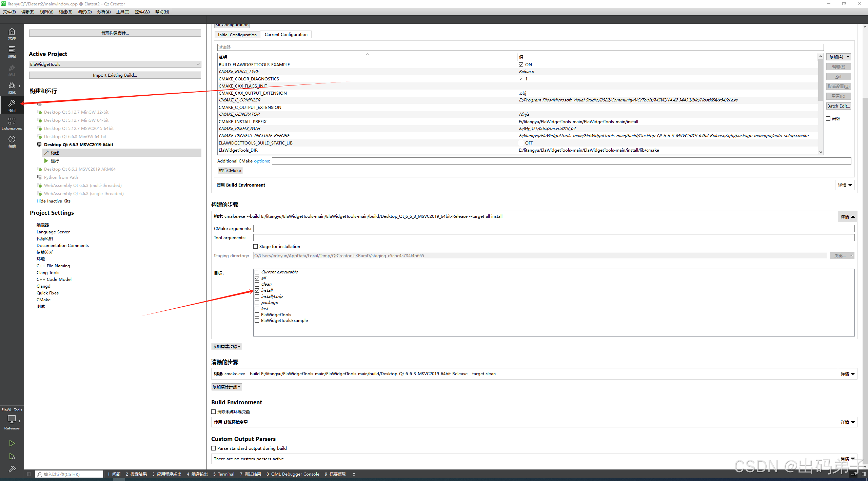This screenshot has height=481, width=868.
Task: Open the 4 编译输出 output pane
Action: click(x=197, y=474)
